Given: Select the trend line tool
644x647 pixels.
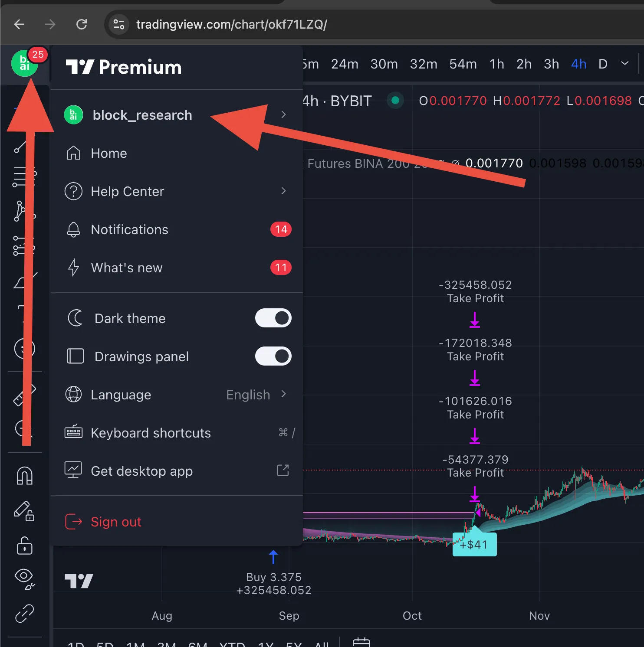Looking at the screenshot, I should pyautogui.click(x=24, y=146).
